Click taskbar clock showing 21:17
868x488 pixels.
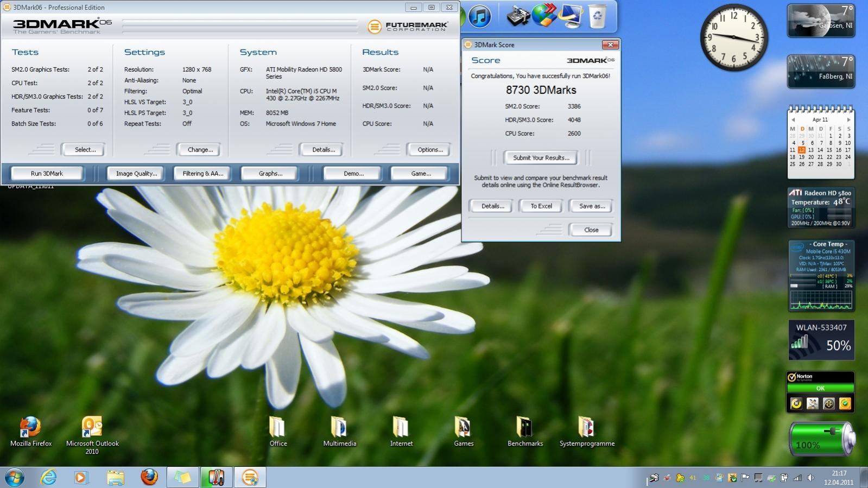839,478
